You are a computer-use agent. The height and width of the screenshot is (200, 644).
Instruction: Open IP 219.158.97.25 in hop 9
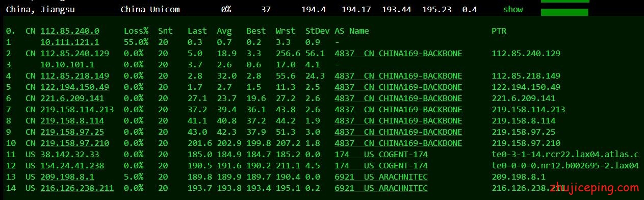click(72, 132)
